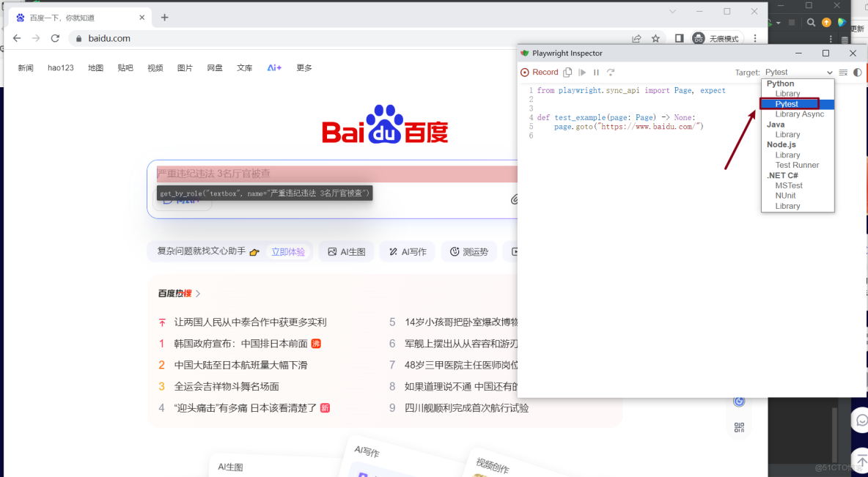Click the 立即体验 link
The height and width of the screenshot is (477, 868).
[x=288, y=251]
